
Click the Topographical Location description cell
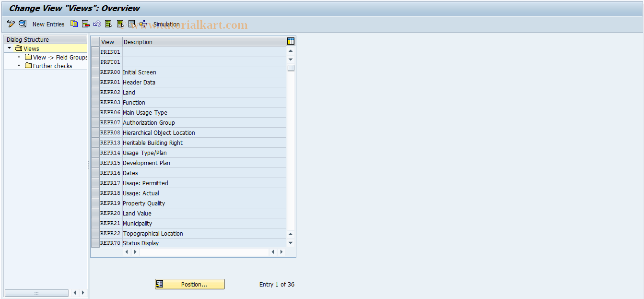(x=204, y=233)
